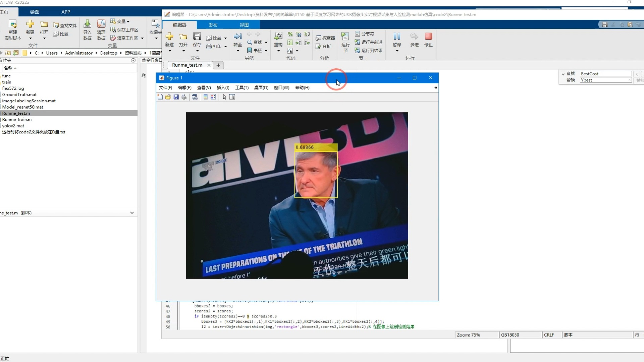Viewport: 644px width, 362px height.
Task: Expand the editor Print (打印) dropdown arrow
Action: [225, 47]
